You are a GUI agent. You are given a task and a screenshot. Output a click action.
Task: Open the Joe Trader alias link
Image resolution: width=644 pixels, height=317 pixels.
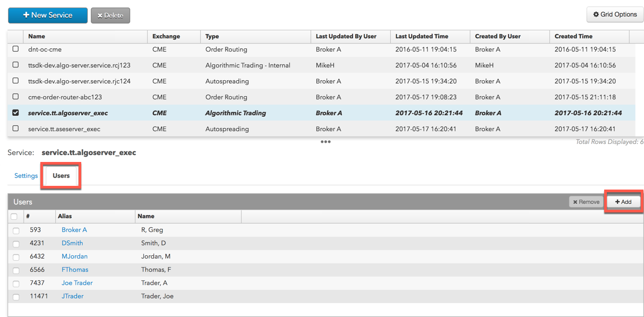coord(77,283)
